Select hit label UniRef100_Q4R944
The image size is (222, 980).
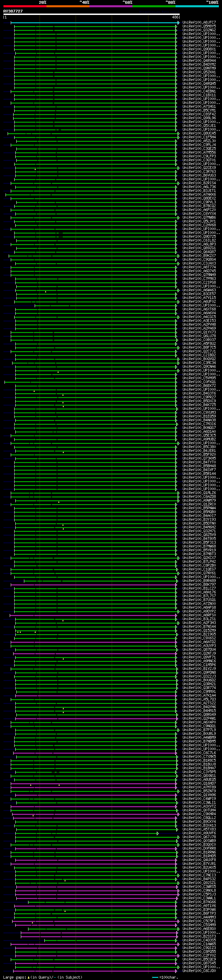point(199,60)
